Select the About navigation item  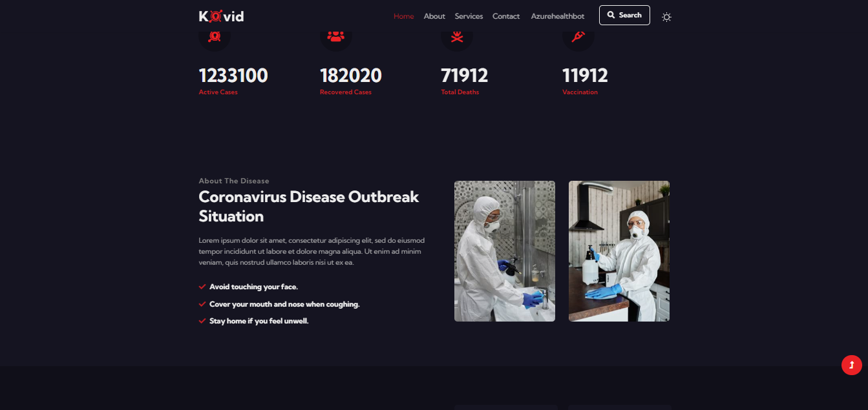coord(434,16)
